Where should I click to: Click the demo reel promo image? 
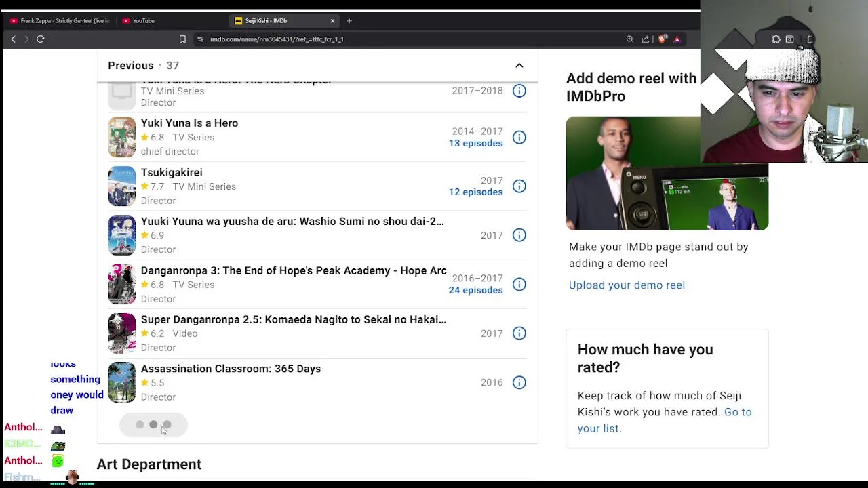click(x=667, y=174)
